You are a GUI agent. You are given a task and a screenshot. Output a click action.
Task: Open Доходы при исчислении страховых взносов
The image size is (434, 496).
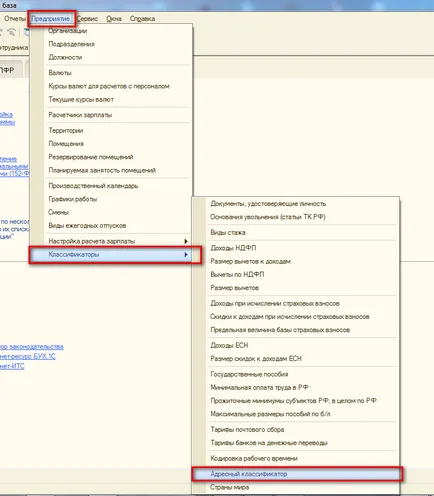click(275, 303)
